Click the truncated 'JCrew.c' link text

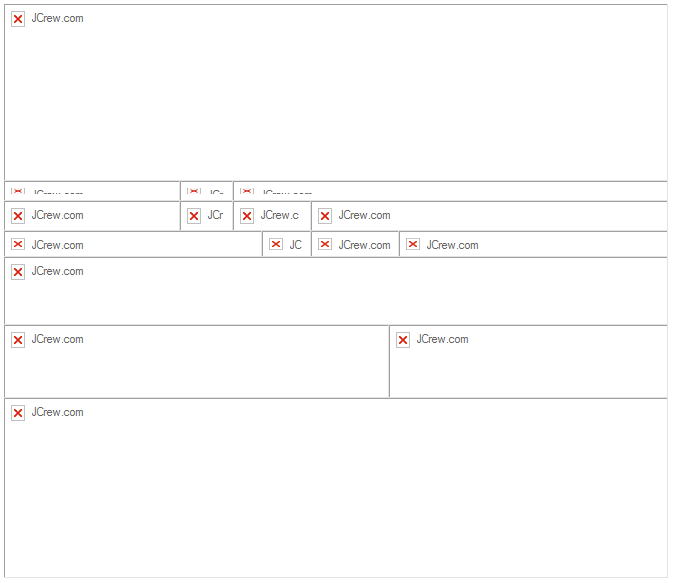pyautogui.click(x=279, y=215)
